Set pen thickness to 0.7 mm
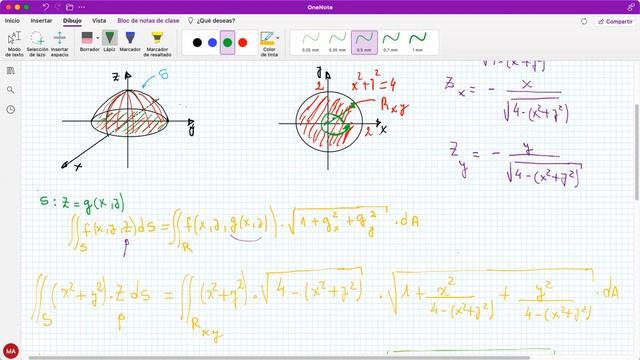 pyautogui.click(x=391, y=42)
